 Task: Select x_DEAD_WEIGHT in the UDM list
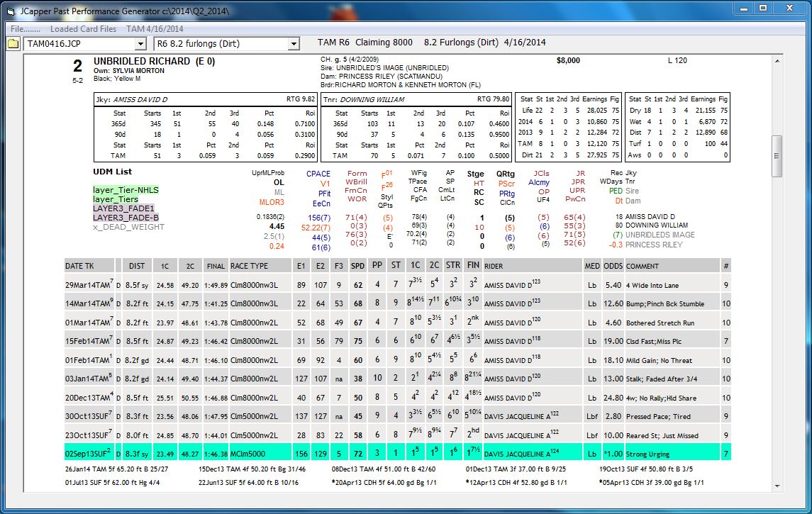(129, 228)
